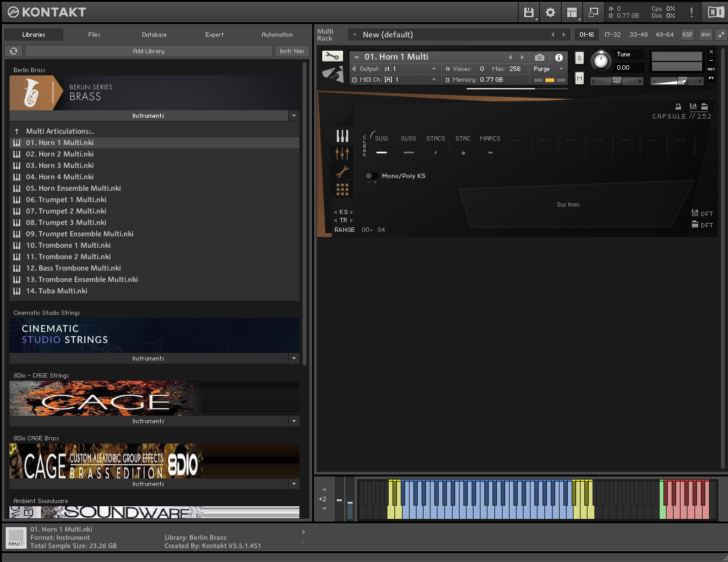The image size is (728, 562).
Task: Click the NI logo button
Action: point(715,13)
